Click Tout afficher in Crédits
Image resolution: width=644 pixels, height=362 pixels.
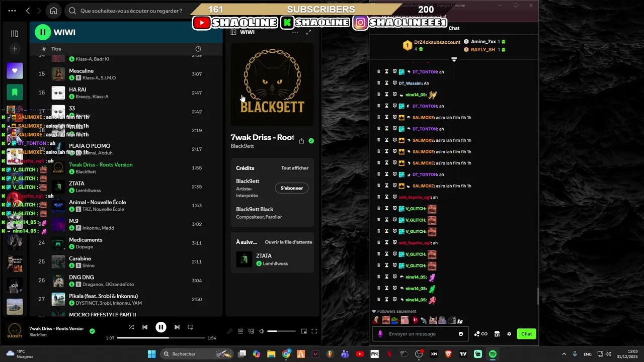point(295,168)
